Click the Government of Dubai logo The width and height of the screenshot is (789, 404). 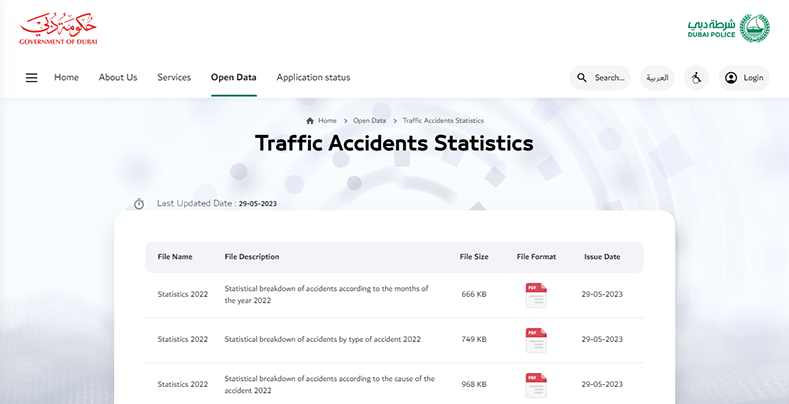coord(58,28)
